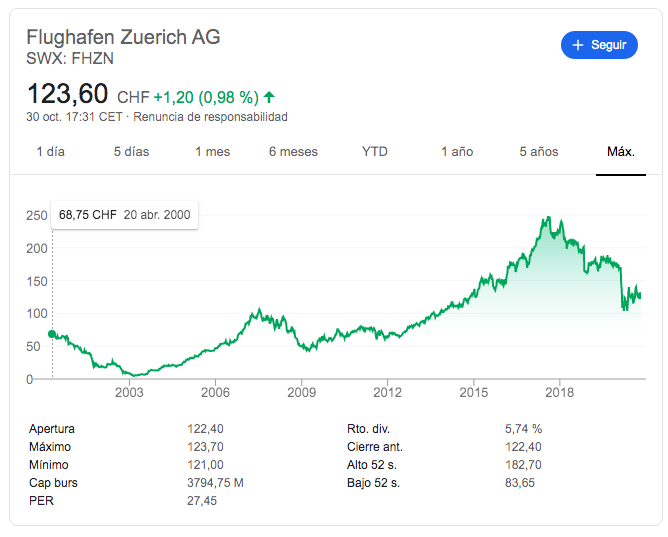668x537 pixels.
Task: View the 1 año chart
Action: click(457, 152)
